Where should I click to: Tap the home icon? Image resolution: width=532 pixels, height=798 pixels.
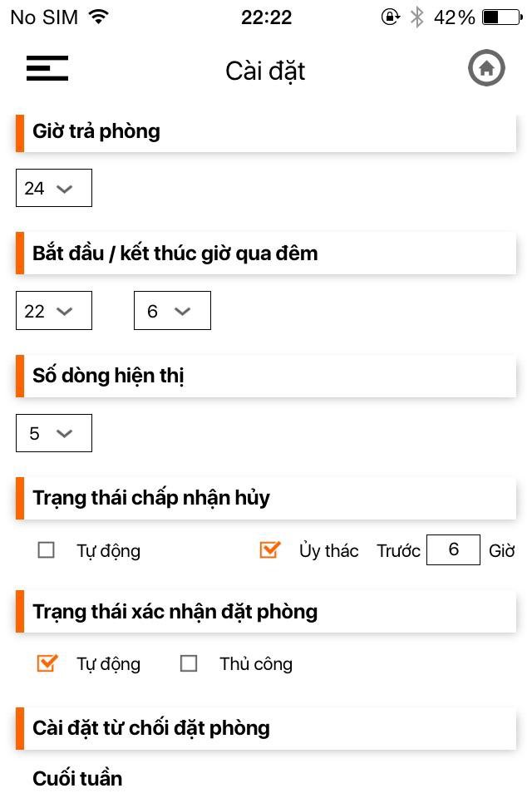(486, 68)
